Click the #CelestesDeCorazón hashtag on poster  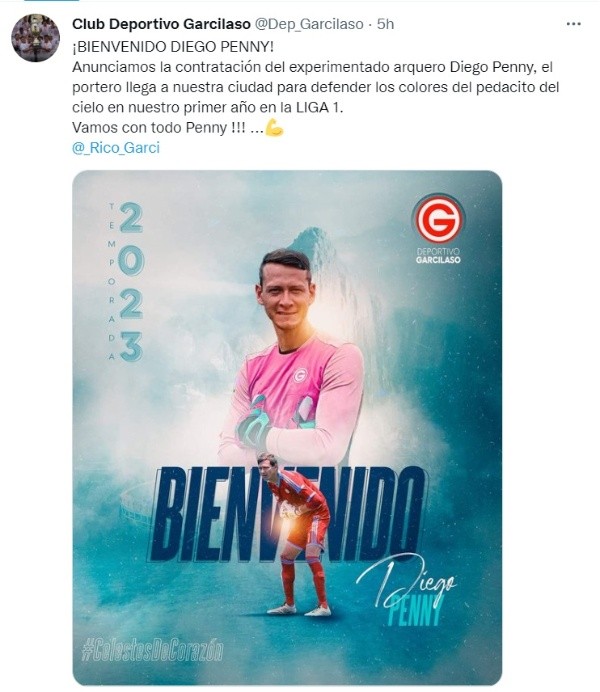tap(153, 650)
